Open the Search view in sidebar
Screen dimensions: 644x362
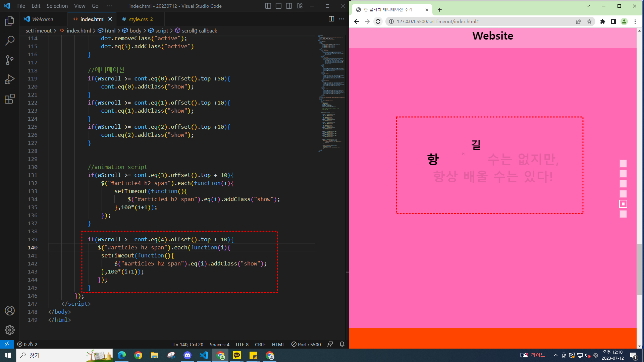10,41
